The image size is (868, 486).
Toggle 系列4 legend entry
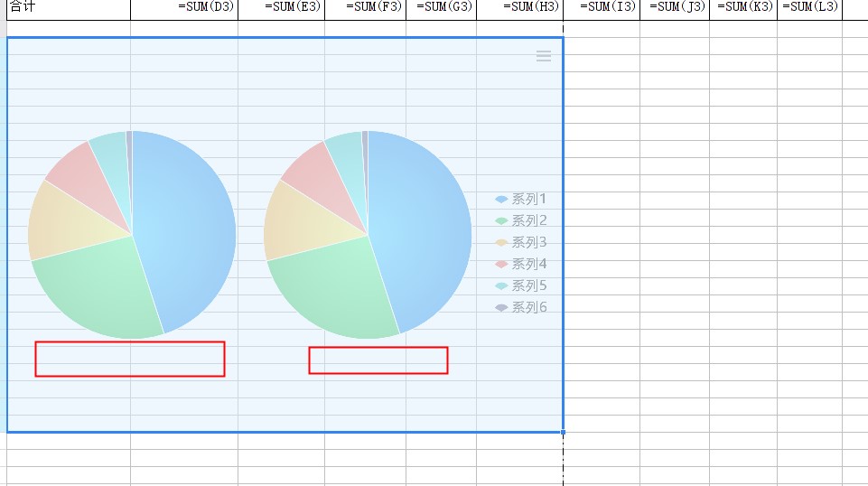521,264
